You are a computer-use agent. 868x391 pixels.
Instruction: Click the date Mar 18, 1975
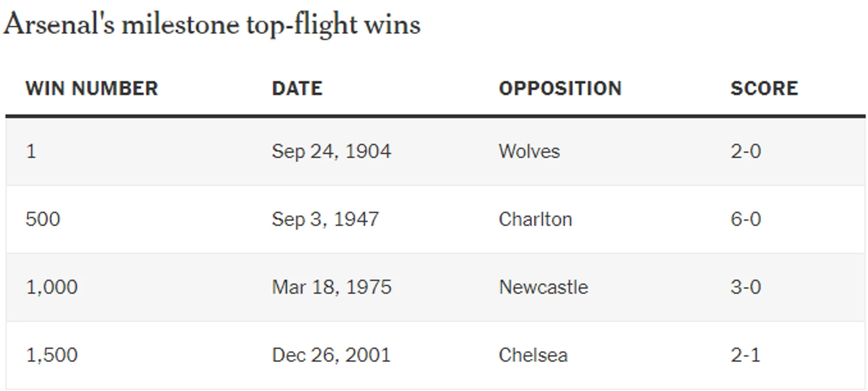coord(332,287)
